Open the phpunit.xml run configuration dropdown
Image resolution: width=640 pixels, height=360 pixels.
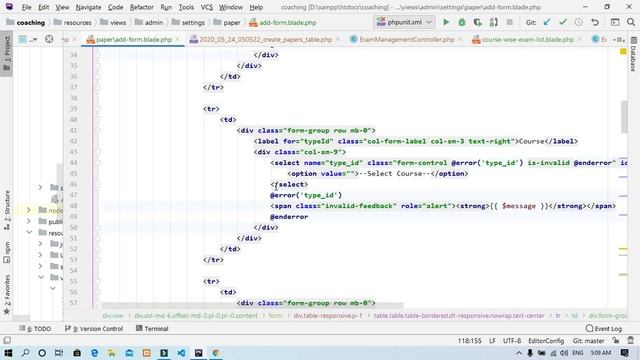pos(404,22)
